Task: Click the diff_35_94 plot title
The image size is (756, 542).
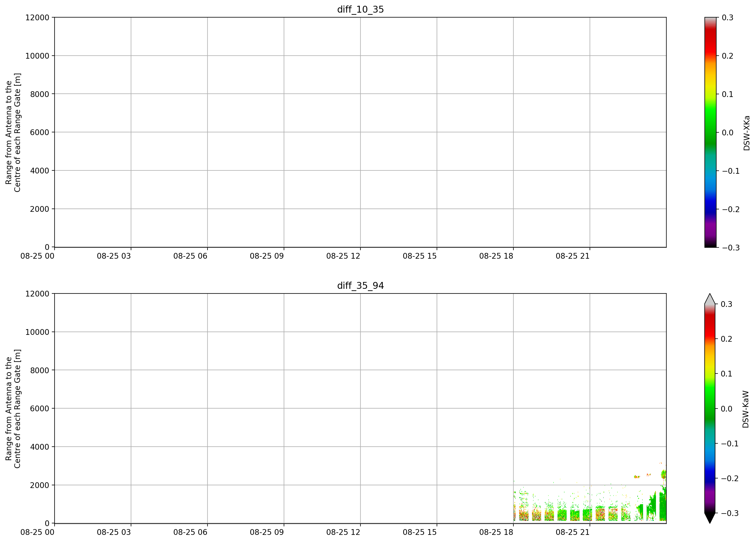Action: coord(360,286)
